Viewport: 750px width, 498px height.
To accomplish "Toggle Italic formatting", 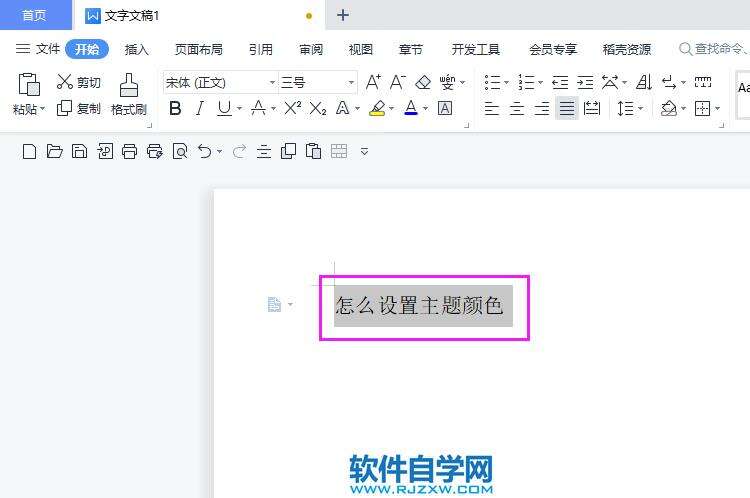I will coord(199,109).
